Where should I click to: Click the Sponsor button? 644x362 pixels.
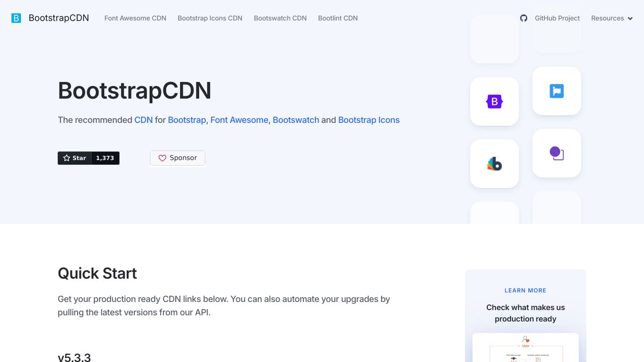(x=178, y=158)
